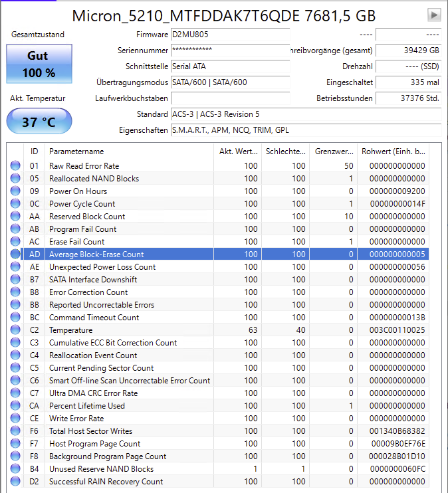Click status icon of Reallocated NAND Blocks
Screen dimensions: 448x493
coord(15,178)
